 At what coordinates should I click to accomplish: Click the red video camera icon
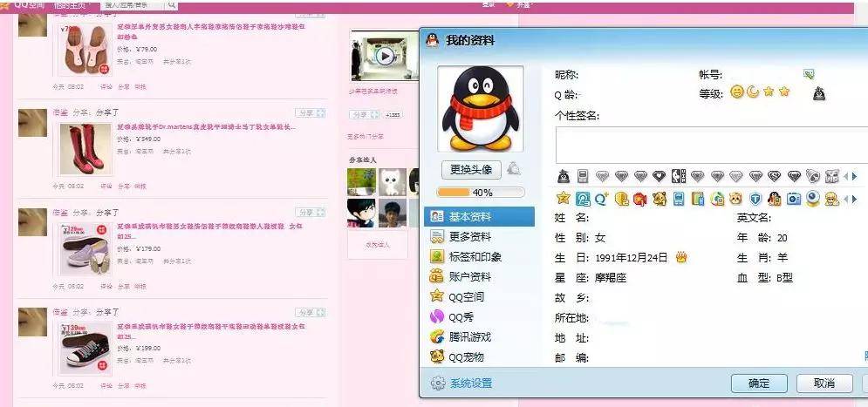(x=640, y=199)
